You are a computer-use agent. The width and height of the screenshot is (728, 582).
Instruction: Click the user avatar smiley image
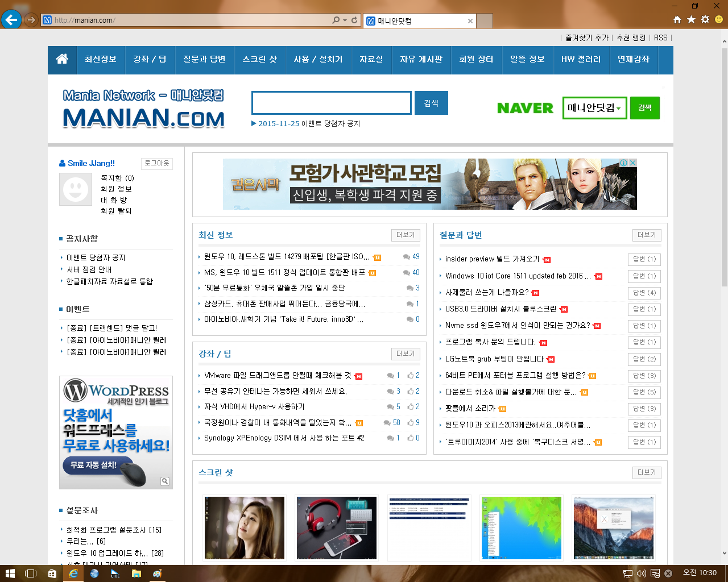[76, 189]
